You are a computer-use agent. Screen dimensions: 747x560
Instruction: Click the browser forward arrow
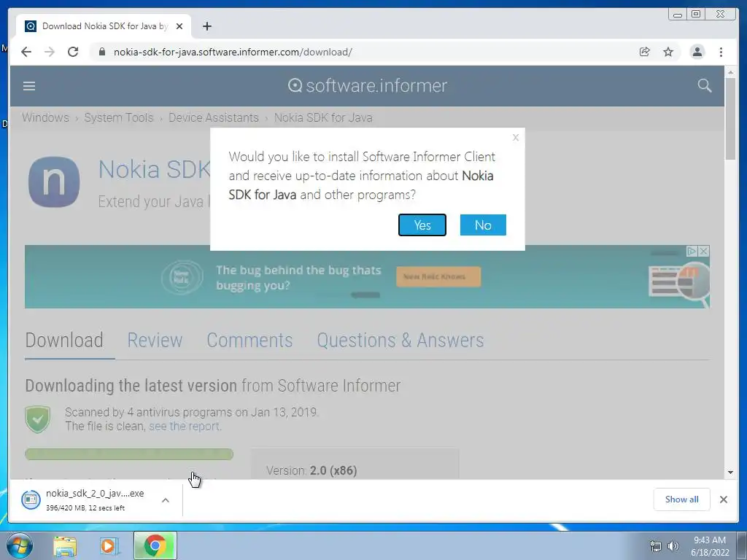pyautogui.click(x=50, y=52)
